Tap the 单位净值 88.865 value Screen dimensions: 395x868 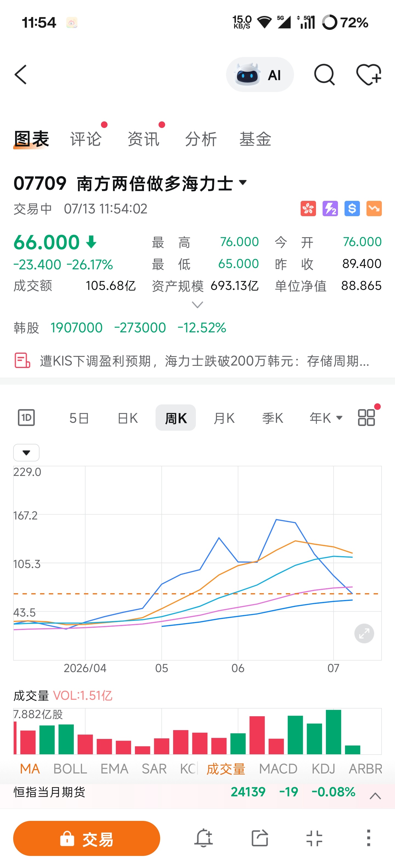[x=361, y=286]
